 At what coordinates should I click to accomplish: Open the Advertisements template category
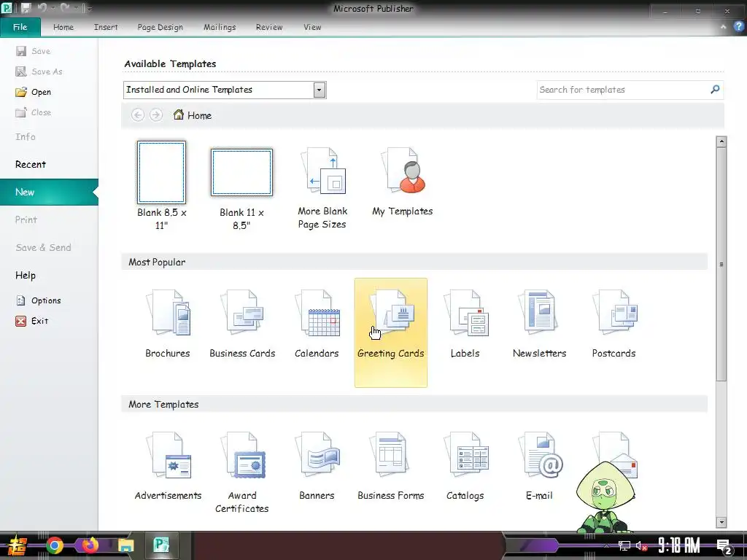168,466
